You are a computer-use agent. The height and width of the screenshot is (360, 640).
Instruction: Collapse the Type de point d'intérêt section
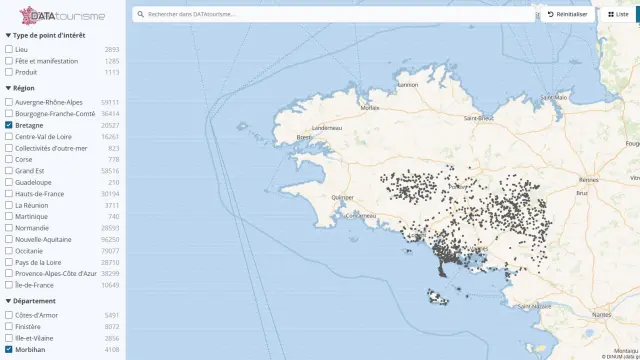point(45,36)
